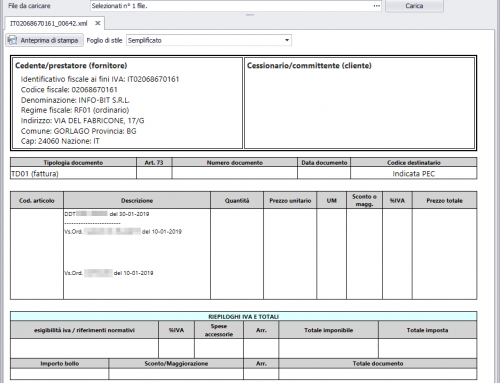Click Indirizzo VIA DEL FABRICONE line
This screenshot has width=500, height=383.
(82, 121)
